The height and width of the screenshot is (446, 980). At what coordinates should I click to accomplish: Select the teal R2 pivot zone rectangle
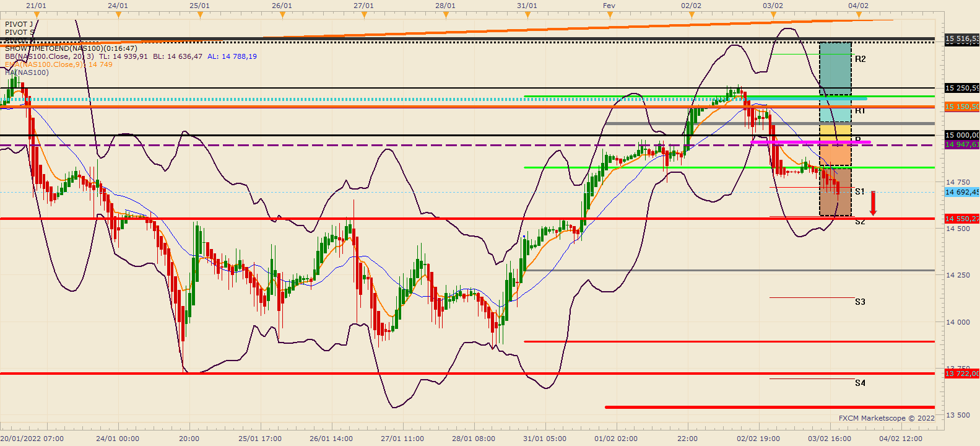(835, 68)
